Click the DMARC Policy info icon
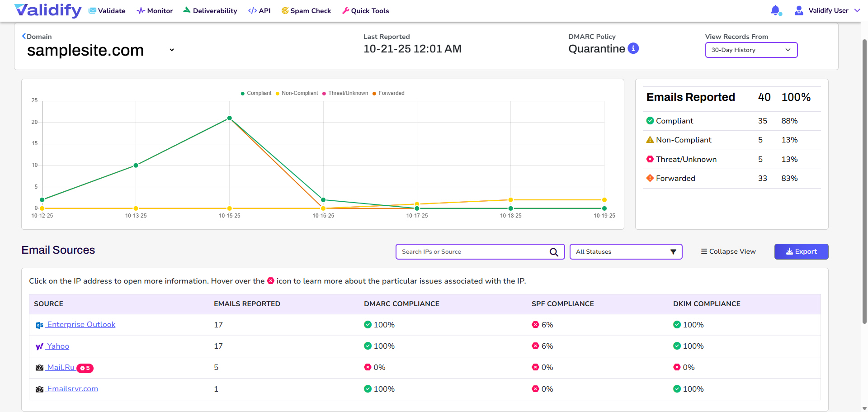This screenshot has width=868, height=412. (633, 48)
